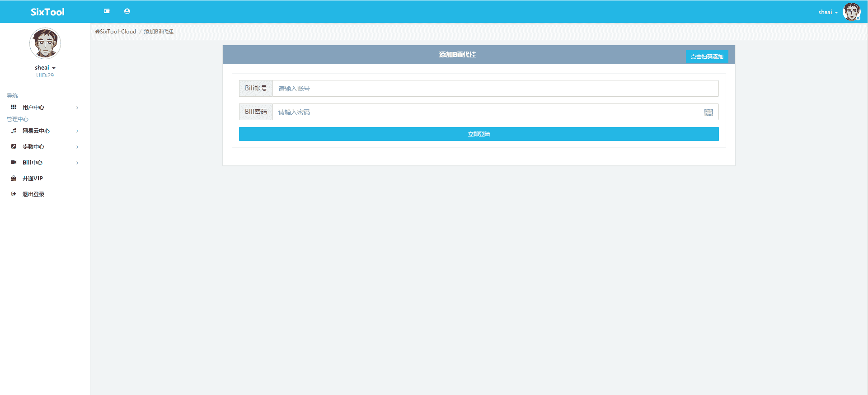Screen dimensions: 868x395
Task: Click the 用户中心 grid icon
Action: tap(14, 107)
